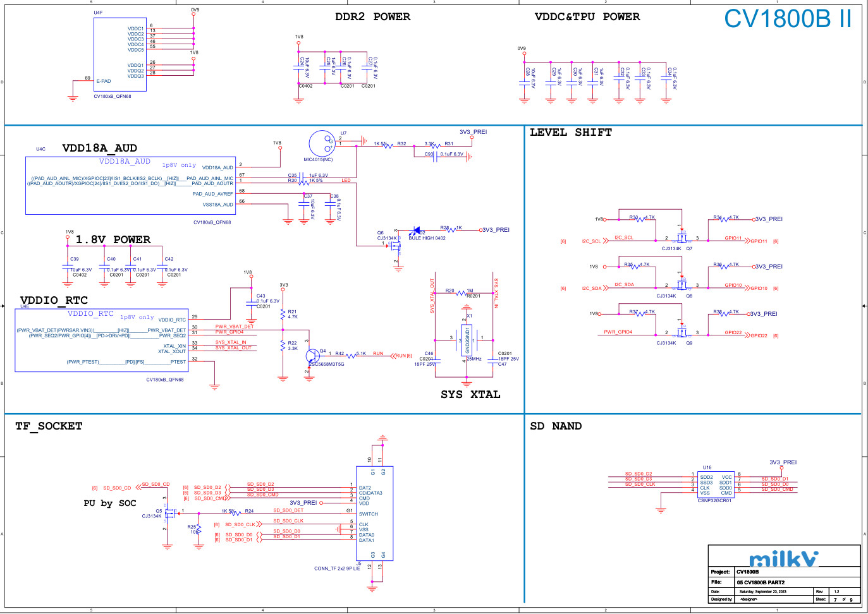
Task: Select the J5 TF connector body
Action: pos(375,514)
